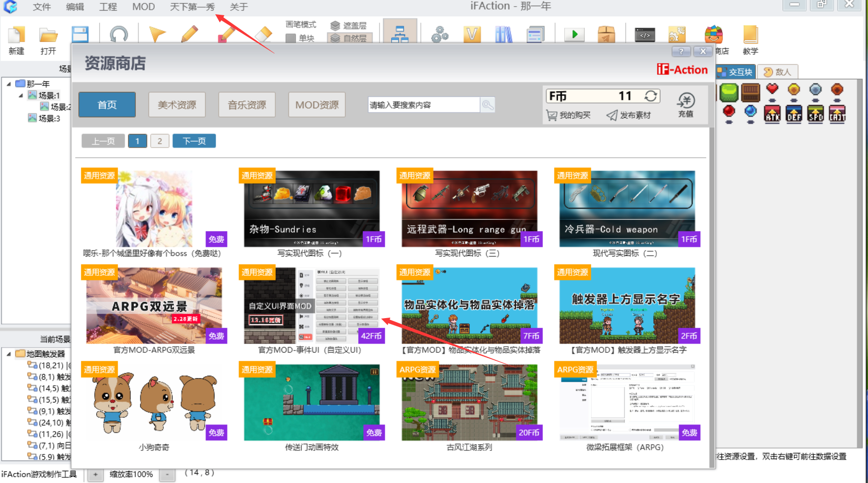Screen dimensions: 868x483
Task: Select the ATK boost block icon
Action: pyautogui.click(x=772, y=114)
